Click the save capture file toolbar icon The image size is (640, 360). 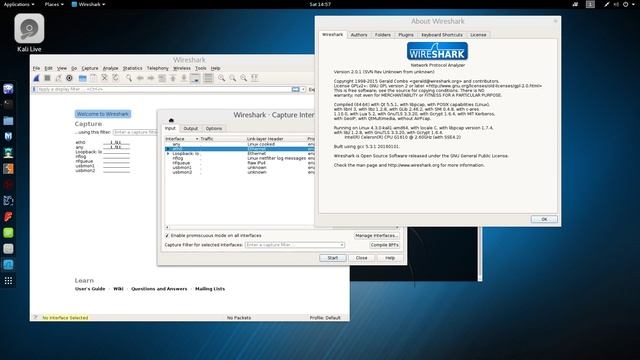(93, 78)
